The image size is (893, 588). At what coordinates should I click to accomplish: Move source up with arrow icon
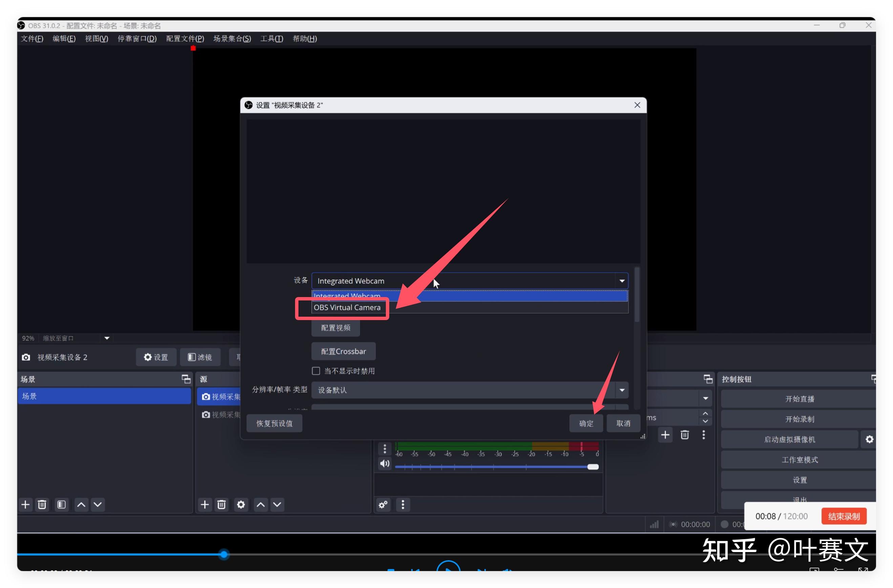click(x=261, y=505)
